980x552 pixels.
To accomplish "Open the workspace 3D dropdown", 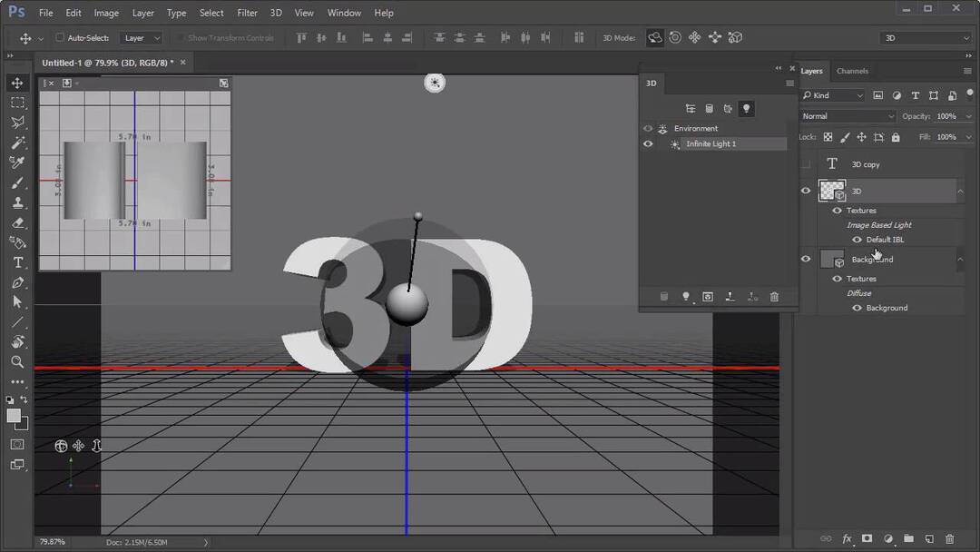I will point(926,38).
